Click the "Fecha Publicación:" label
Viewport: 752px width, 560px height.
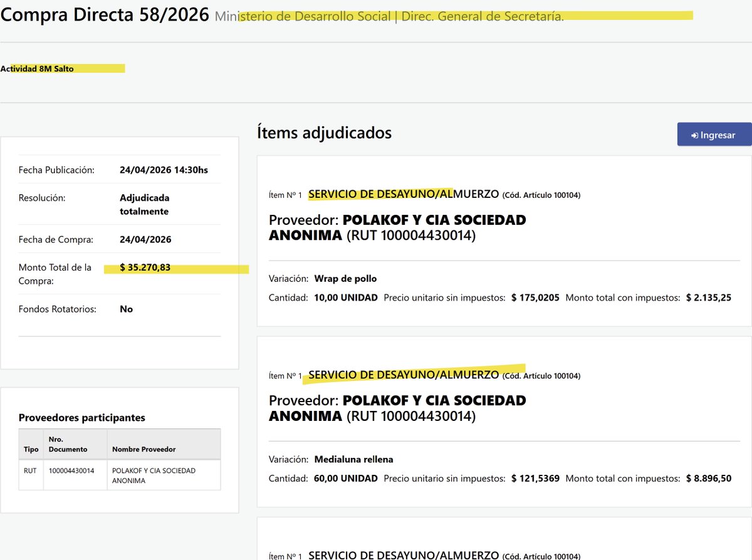[56, 170]
